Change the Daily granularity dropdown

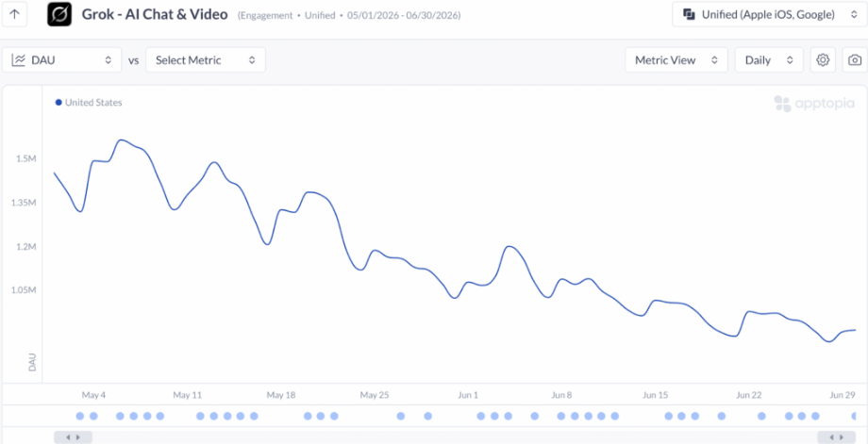pos(769,59)
